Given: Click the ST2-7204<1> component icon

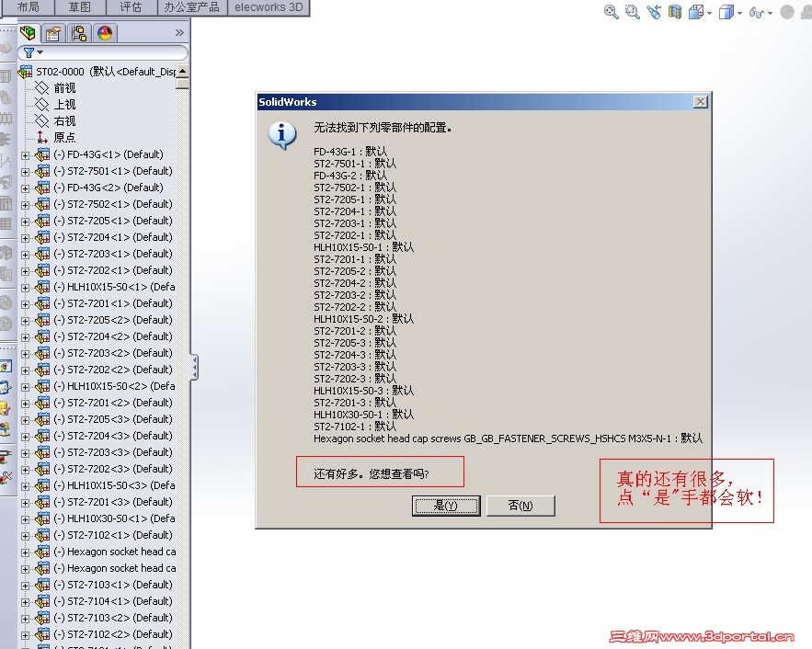Looking at the screenshot, I should [42, 237].
